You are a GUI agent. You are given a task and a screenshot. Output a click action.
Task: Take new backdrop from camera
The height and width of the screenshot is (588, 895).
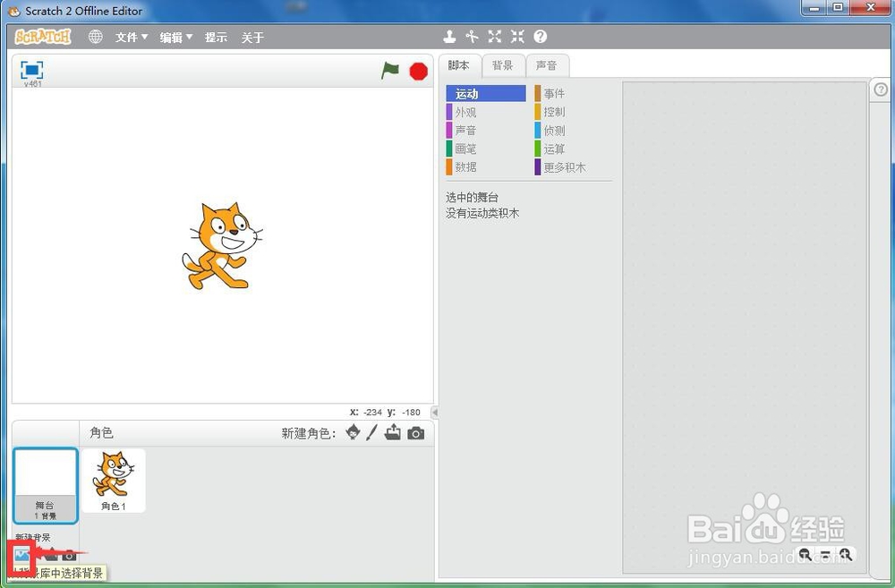[69, 555]
